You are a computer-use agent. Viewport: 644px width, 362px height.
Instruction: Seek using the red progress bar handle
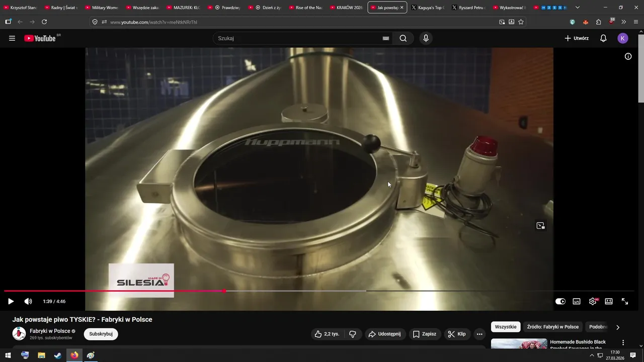(224, 291)
